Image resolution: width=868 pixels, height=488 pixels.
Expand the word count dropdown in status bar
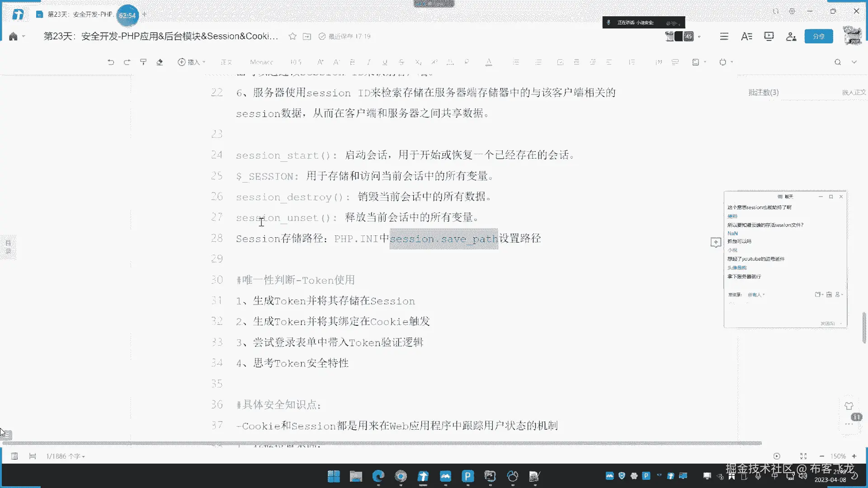pyautogui.click(x=66, y=456)
